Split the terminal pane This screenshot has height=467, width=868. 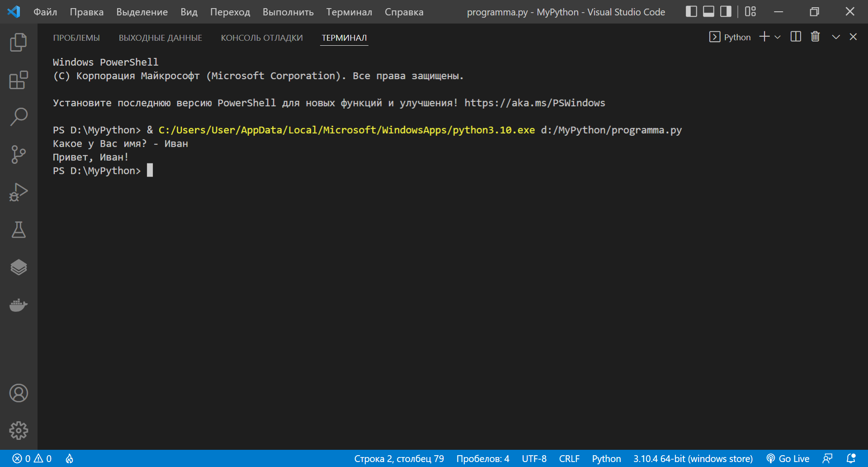pyautogui.click(x=796, y=37)
